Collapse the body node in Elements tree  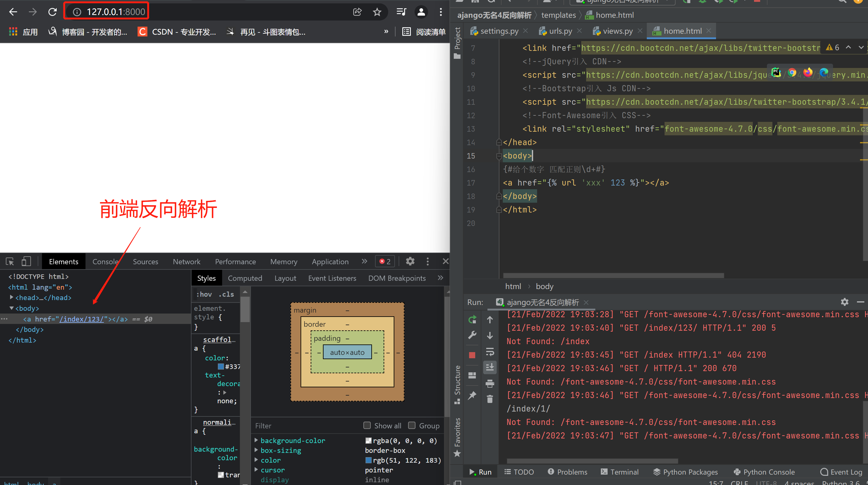pos(12,308)
